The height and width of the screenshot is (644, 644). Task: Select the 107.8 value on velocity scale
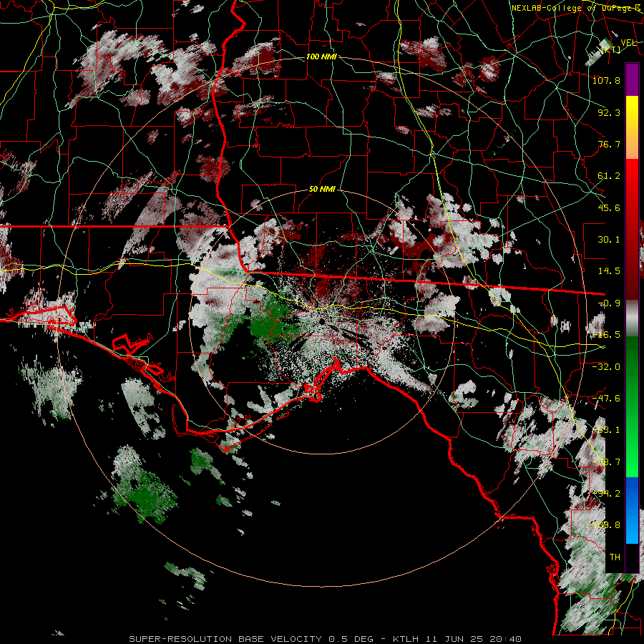(x=606, y=80)
